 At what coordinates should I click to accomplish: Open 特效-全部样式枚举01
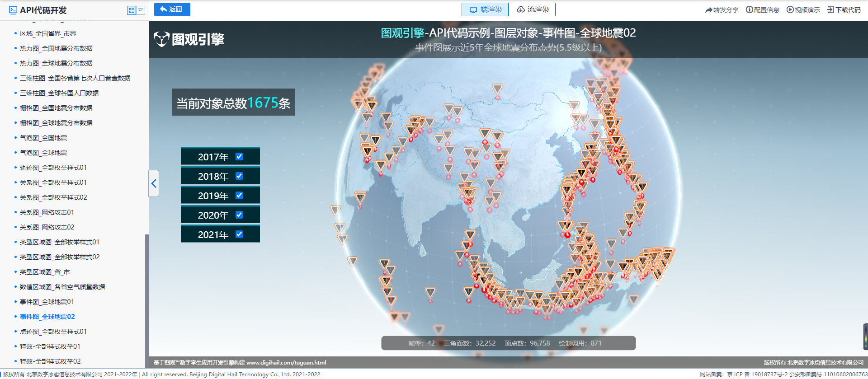tap(50, 346)
